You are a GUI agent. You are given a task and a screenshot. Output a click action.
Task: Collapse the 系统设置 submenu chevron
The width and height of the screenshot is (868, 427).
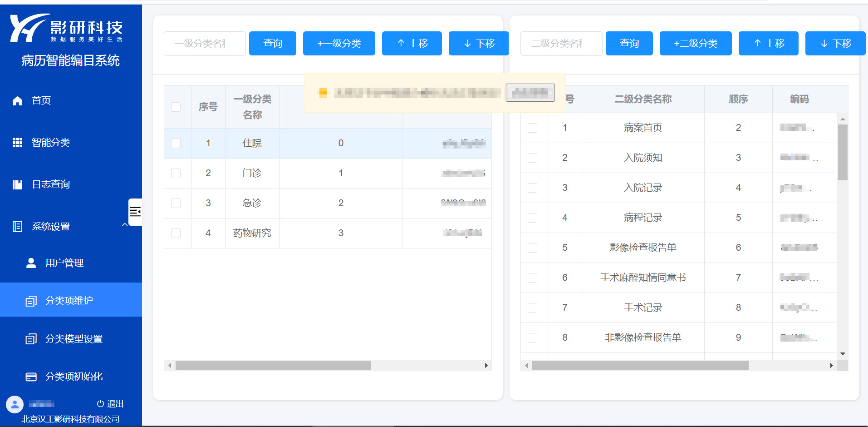pyautogui.click(x=125, y=225)
